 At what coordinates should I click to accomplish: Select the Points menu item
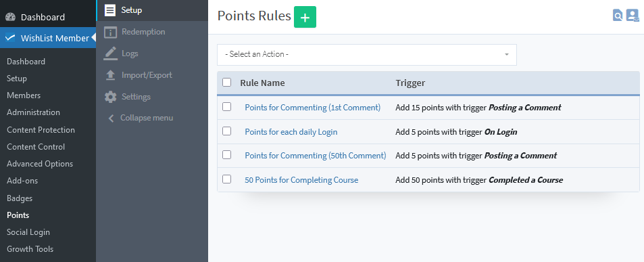(x=18, y=215)
